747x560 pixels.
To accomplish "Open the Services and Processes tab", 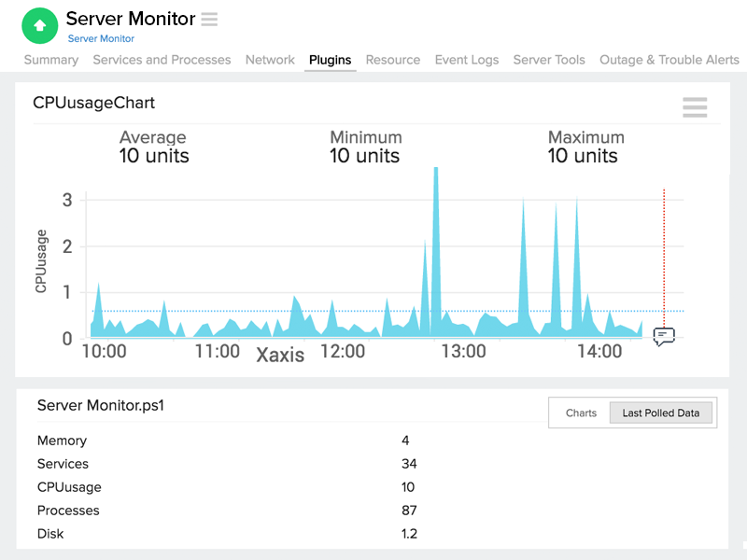I will pos(162,60).
